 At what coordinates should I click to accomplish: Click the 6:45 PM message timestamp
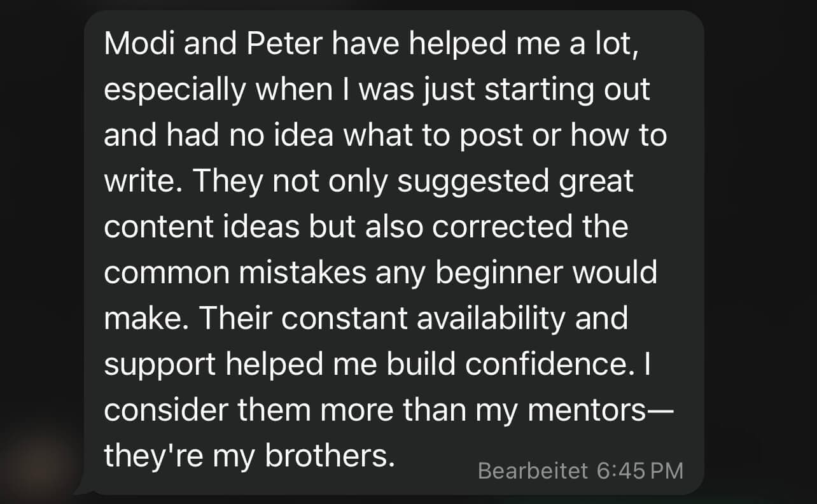(x=640, y=470)
